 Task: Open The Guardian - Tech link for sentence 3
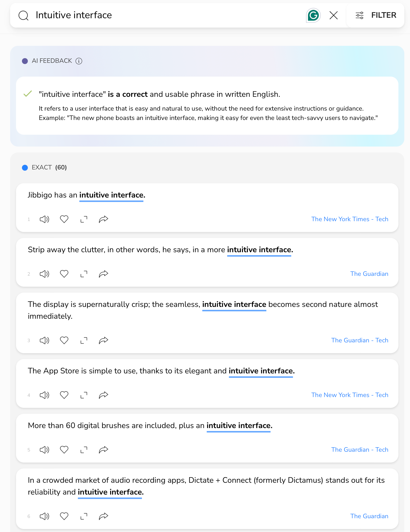coord(360,340)
